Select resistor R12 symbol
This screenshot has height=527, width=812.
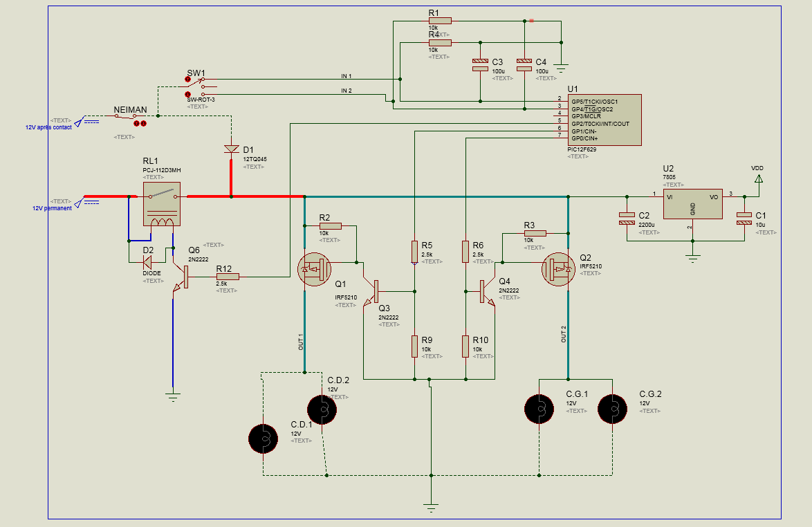228,277
